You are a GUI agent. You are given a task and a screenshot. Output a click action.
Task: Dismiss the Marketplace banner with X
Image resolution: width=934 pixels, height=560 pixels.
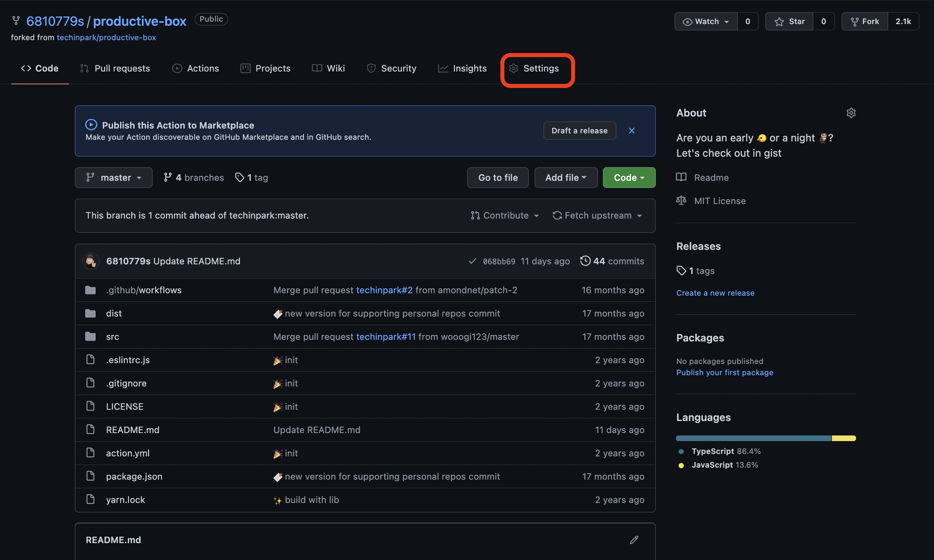pyautogui.click(x=631, y=131)
